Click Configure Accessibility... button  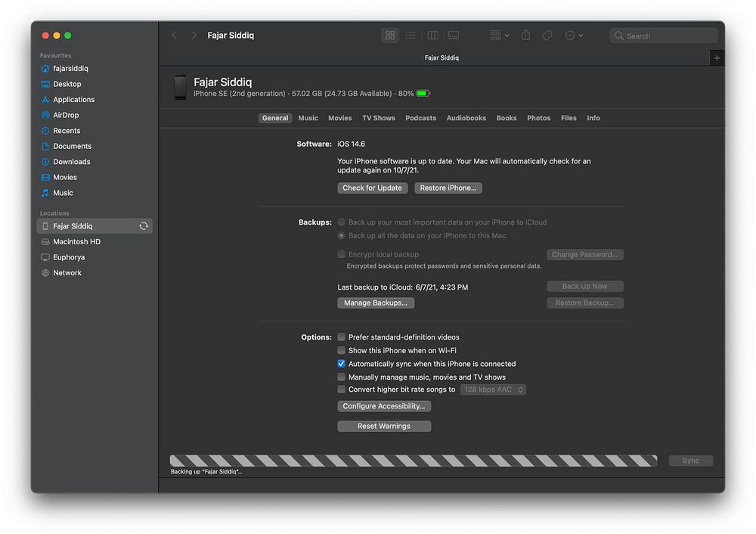click(x=384, y=406)
